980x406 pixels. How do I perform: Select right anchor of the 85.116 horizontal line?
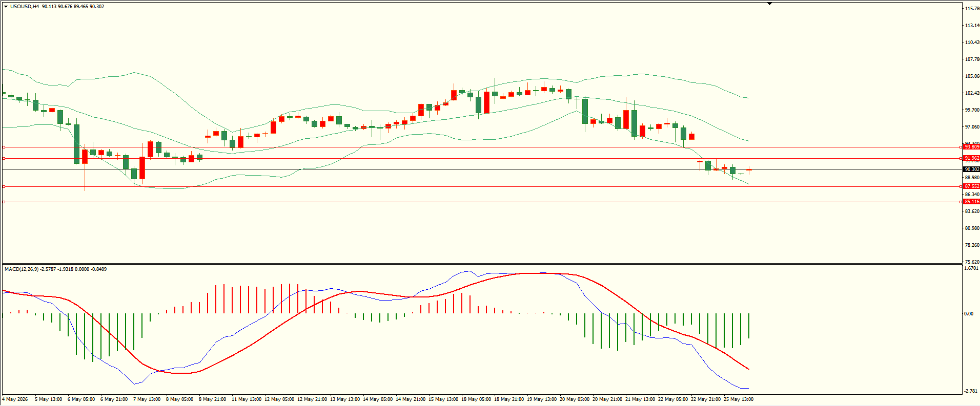(x=961, y=202)
